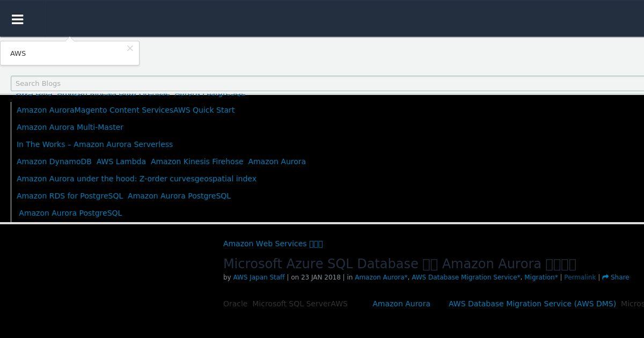Open the AWS Japan Staff author link
The height and width of the screenshot is (338, 644).
259,277
